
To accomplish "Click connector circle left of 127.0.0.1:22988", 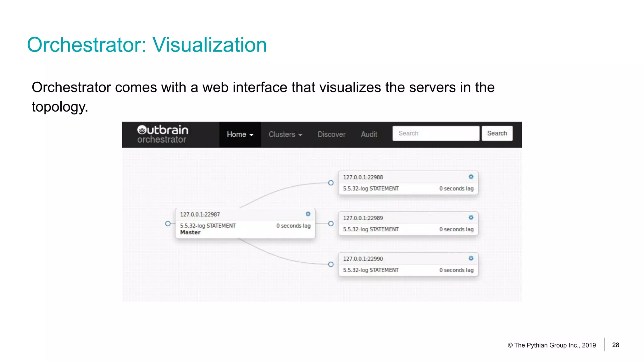I will tap(331, 183).
